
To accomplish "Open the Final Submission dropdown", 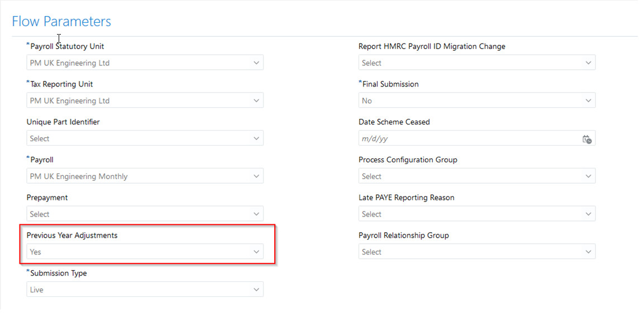I will pos(476,101).
